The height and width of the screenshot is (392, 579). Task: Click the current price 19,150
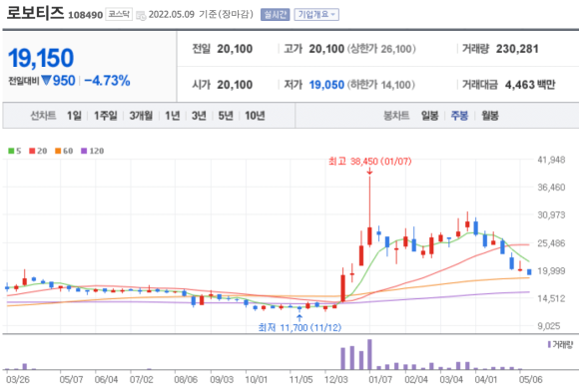point(41,58)
